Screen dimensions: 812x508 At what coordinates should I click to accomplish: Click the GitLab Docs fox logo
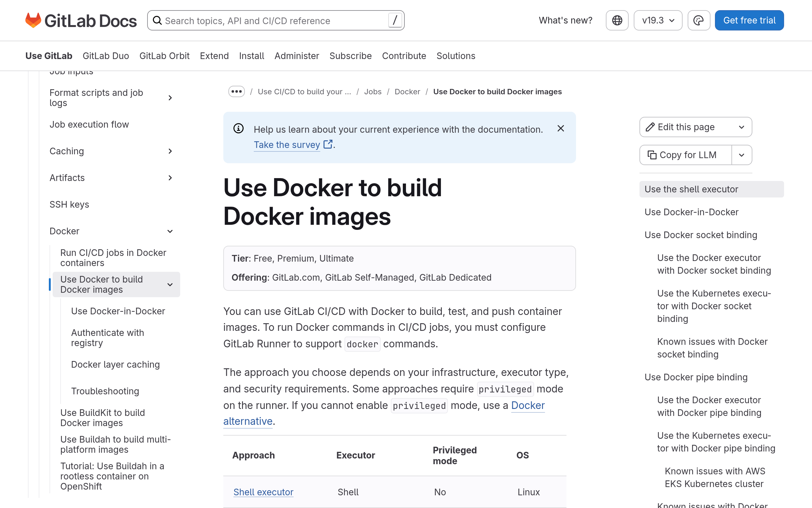pyautogui.click(x=33, y=21)
